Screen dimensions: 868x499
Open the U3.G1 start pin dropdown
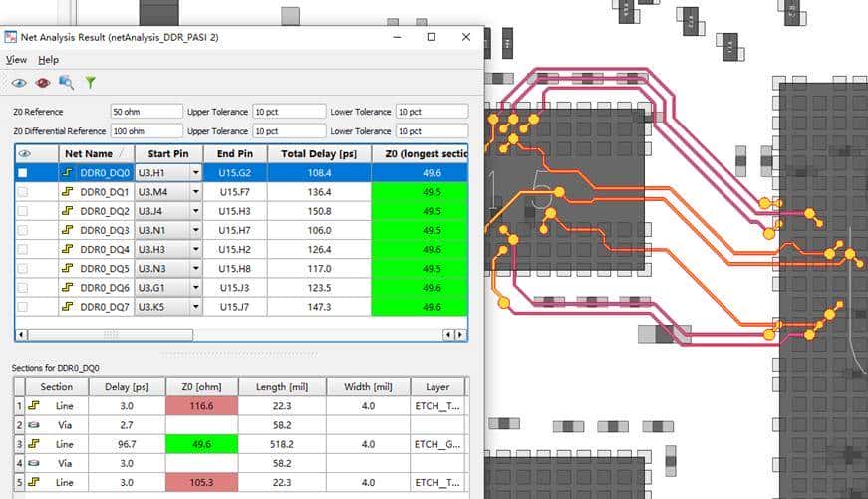tap(196, 288)
